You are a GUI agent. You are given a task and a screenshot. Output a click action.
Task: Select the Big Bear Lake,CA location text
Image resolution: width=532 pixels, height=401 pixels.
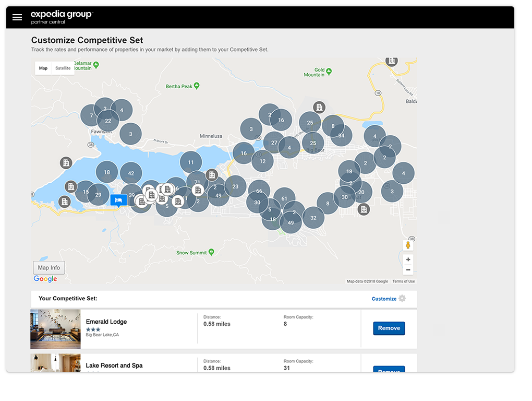point(102,335)
